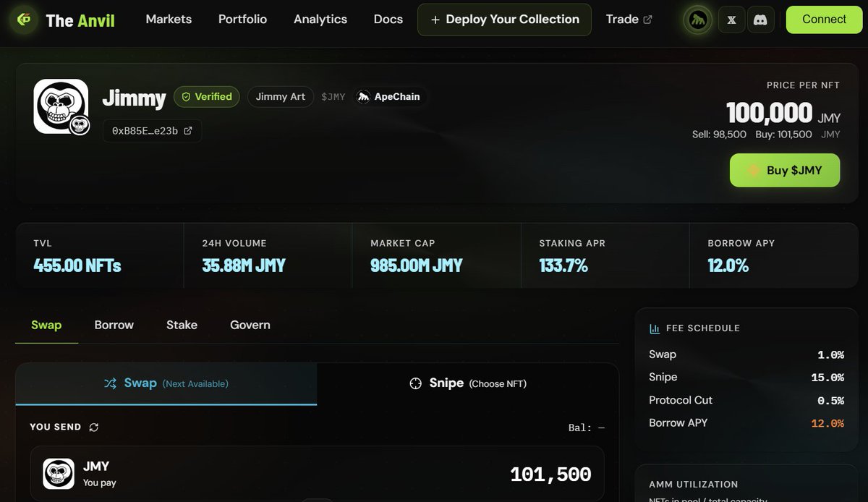The width and height of the screenshot is (868, 502).
Task: Switch to the Stake tab
Action: point(182,325)
